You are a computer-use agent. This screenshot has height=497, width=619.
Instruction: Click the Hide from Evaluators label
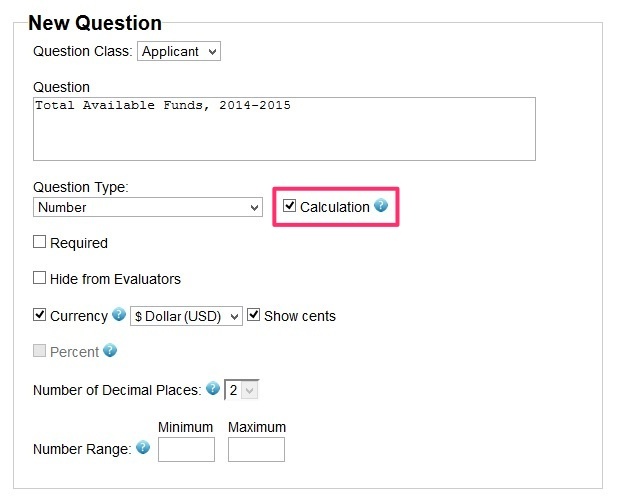pyautogui.click(x=115, y=279)
